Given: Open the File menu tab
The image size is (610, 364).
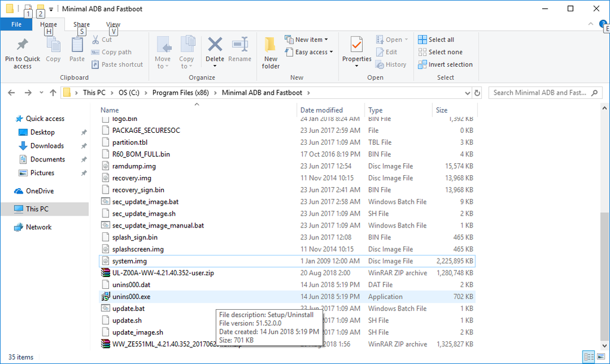Looking at the screenshot, I should click(16, 24).
